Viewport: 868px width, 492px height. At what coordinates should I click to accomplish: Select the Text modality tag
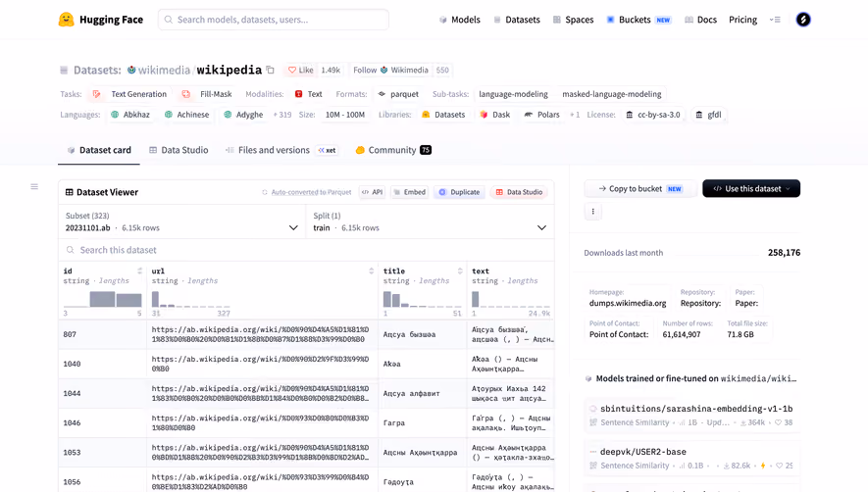(x=308, y=94)
